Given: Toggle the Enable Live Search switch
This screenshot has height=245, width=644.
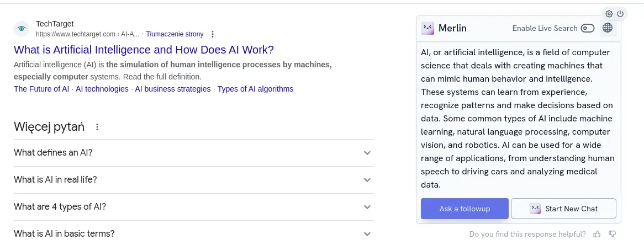Looking at the screenshot, I should (x=588, y=28).
